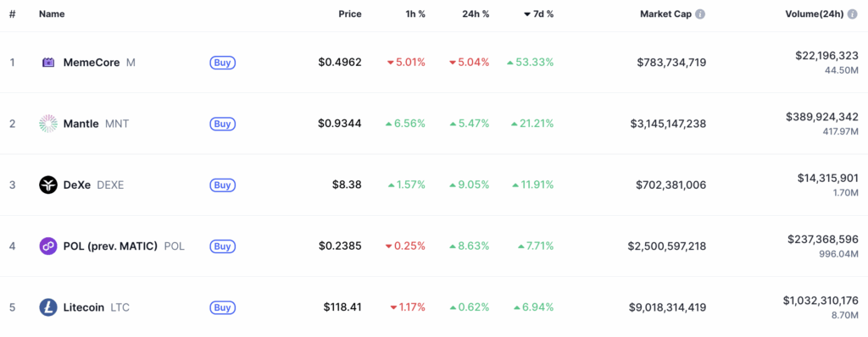Click Buy button for Mantle
Image resolution: width=868 pixels, height=337 pixels.
(x=223, y=124)
